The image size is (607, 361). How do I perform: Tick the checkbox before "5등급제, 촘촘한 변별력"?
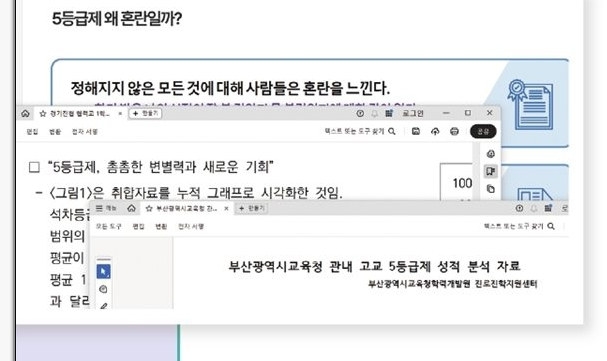tap(34, 167)
